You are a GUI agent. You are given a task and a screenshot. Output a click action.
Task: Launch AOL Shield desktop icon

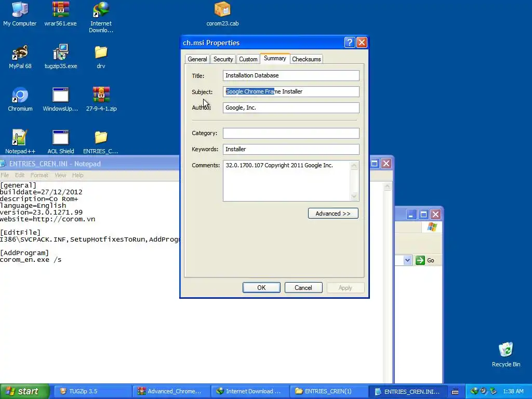pyautogui.click(x=60, y=142)
